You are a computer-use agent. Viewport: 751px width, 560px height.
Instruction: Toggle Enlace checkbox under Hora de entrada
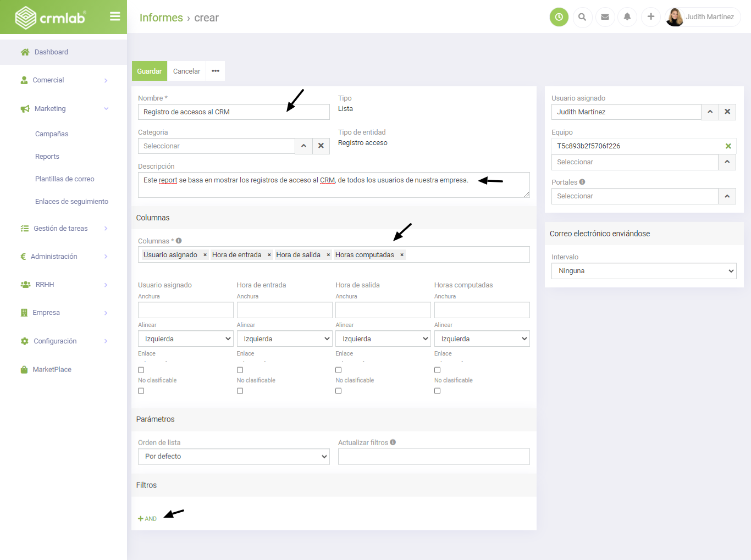coord(240,370)
